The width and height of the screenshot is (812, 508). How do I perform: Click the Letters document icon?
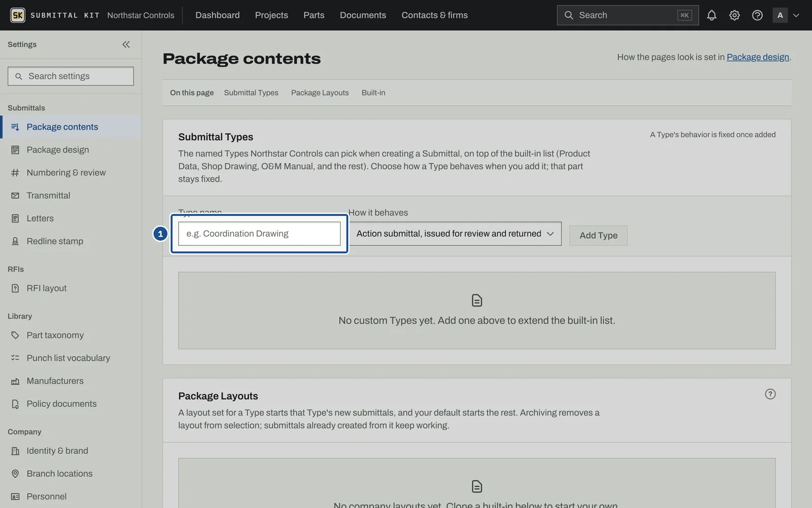coord(15,218)
